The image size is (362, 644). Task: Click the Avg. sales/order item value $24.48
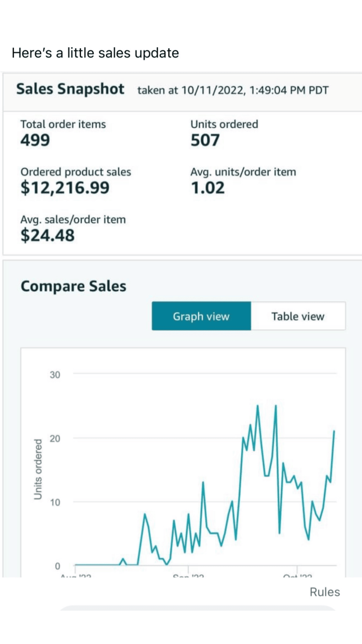[47, 236]
